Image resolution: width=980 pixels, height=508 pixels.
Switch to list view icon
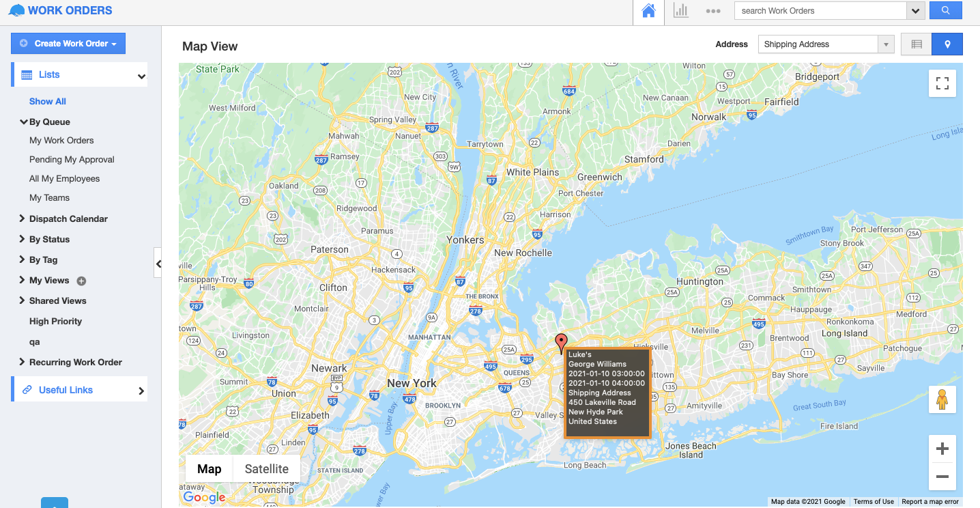tap(917, 44)
